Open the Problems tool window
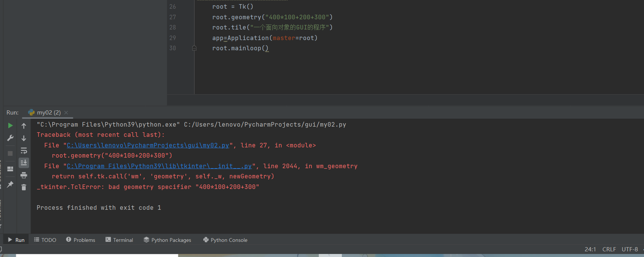644x257 pixels. [x=80, y=240]
